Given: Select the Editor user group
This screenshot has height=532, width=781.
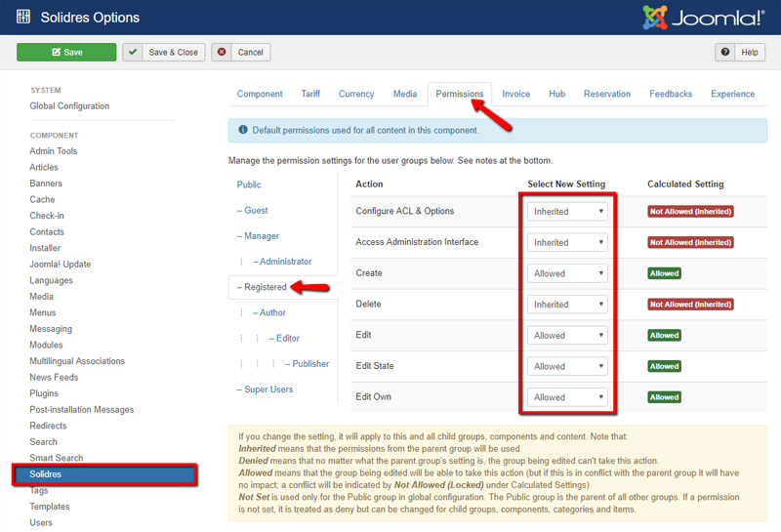Looking at the screenshot, I should click(284, 338).
